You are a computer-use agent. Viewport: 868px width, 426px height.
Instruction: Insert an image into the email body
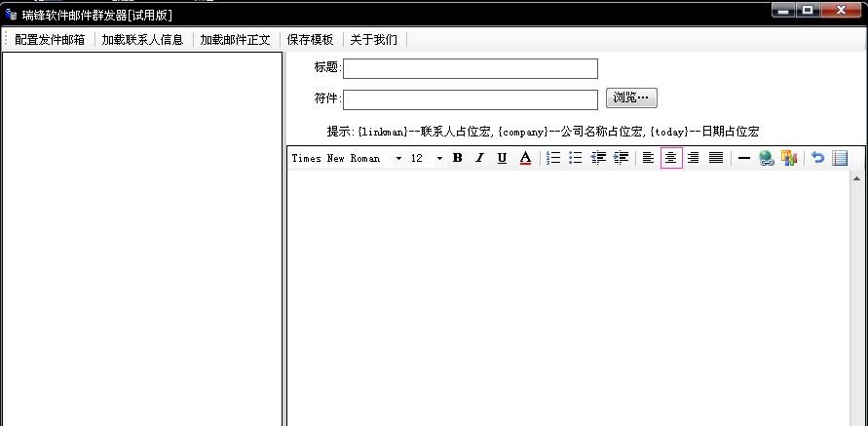[789, 158]
